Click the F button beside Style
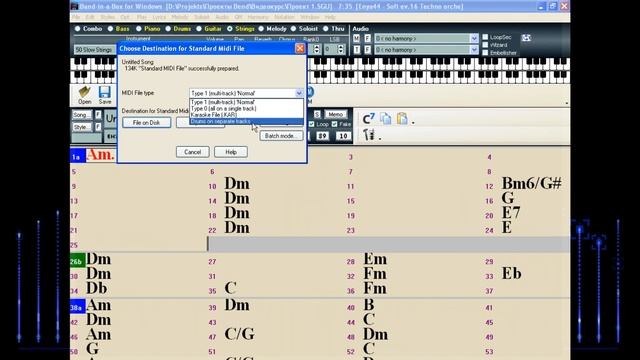The width and height of the screenshot is (640, 360). click(98, 127)
